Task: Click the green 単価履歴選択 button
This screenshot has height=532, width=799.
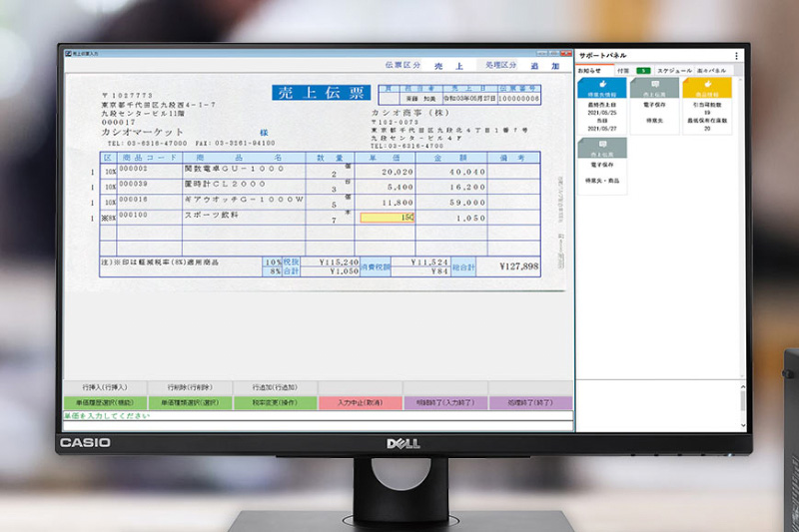Action: point(105,402)
